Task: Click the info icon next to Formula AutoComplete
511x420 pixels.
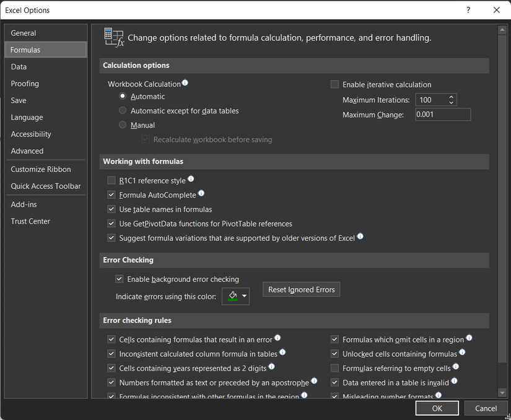Action: click(x=201, y=193)
